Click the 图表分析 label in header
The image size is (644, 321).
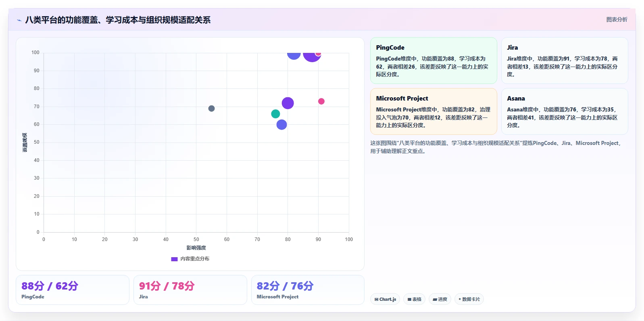click(x=617, y=19)
